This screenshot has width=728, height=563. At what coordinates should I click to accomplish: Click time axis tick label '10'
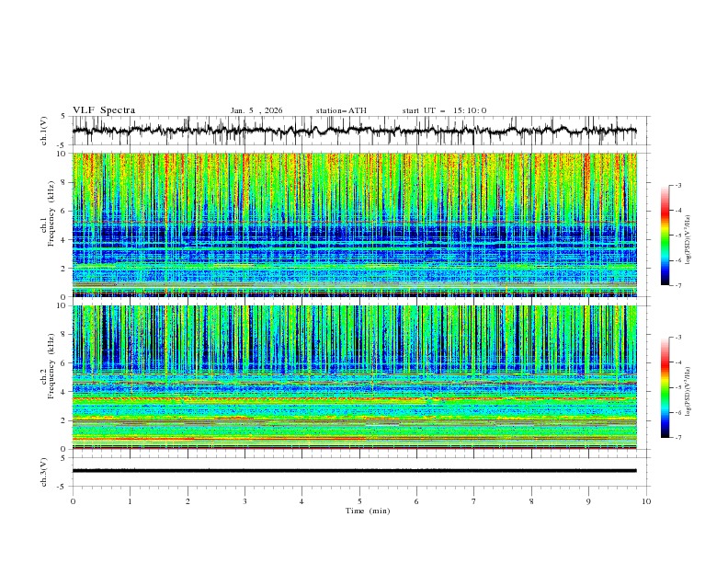[646, 501]
